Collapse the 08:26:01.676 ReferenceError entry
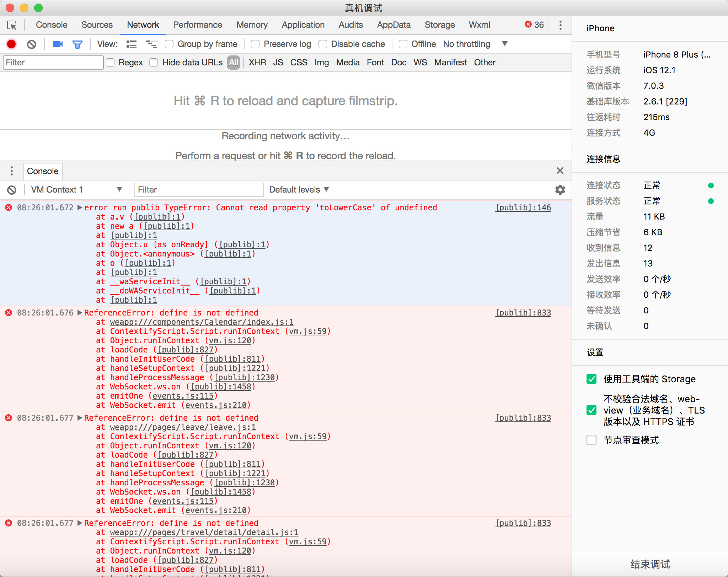Image resolution: width=728 pixels, height=577 pixels. pos(80,313)
